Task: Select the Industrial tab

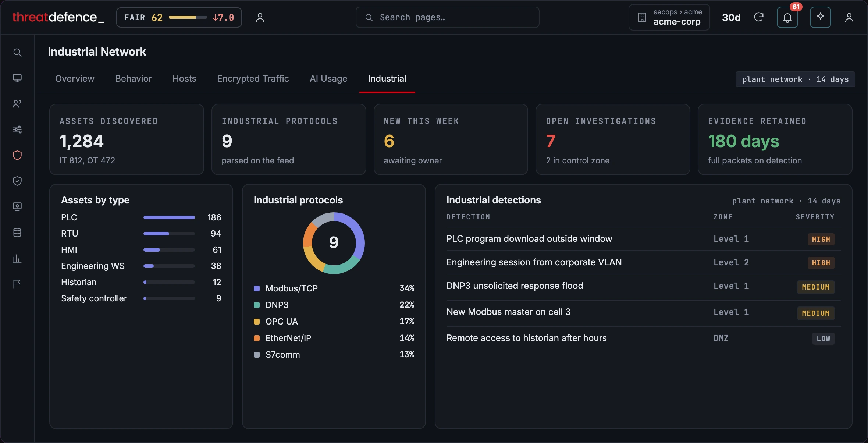Action: 387,79
